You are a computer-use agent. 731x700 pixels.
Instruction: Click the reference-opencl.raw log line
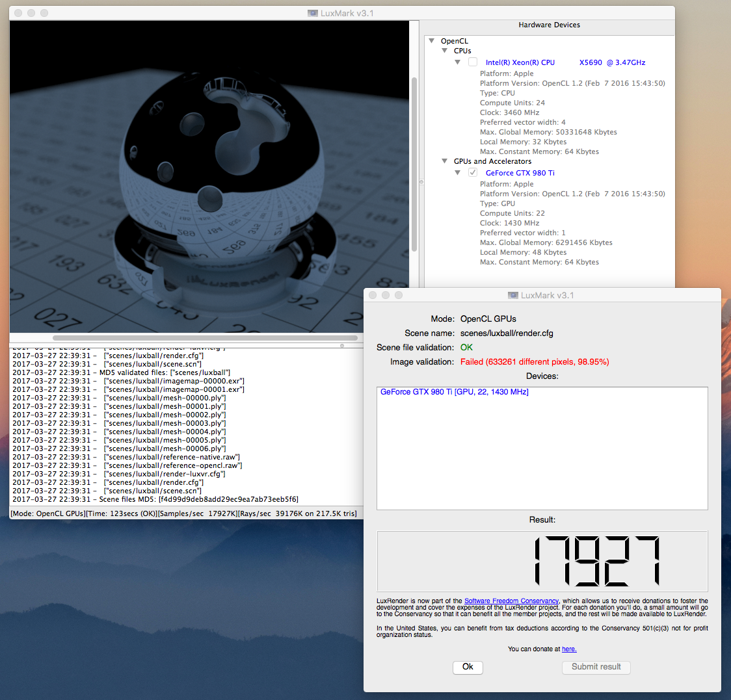click(127, 465)
